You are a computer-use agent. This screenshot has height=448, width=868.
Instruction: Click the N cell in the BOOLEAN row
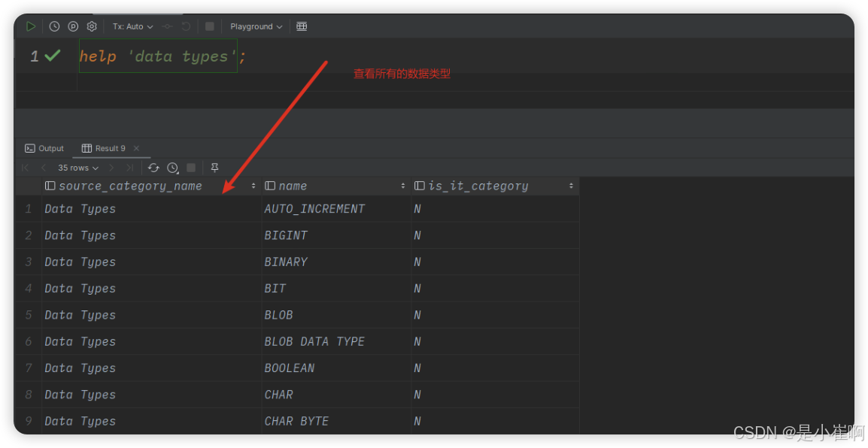496,368
